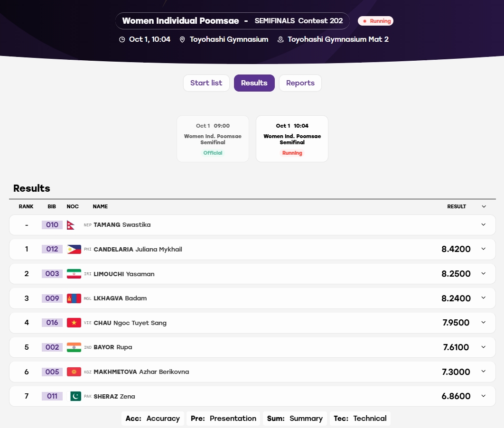Viewport: 504px width, 428px height.
Task: Click the location pin icon beside Toyohashi Gymnasium
Action: point(182,39)
